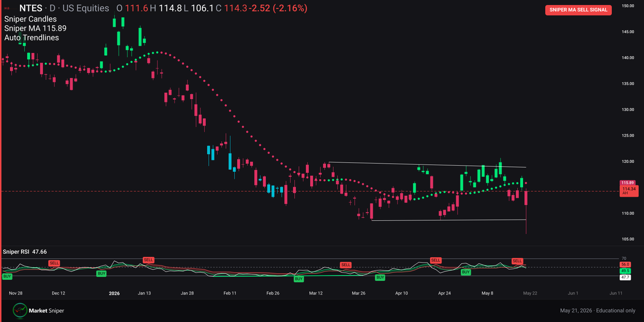This screenshot has height=322, width=644.
Task: Click the Jun 11 date label
Action: pos(616,294)
